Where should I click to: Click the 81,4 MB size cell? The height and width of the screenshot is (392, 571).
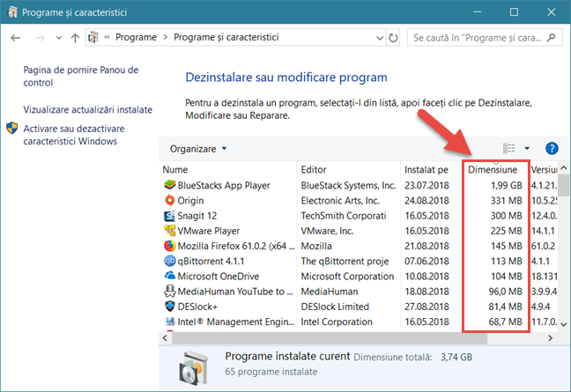(505, 307)
